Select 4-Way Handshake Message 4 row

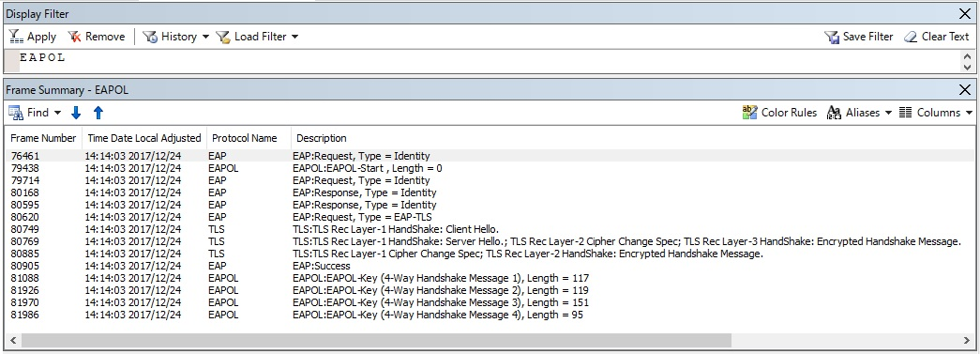coord(490,315)
